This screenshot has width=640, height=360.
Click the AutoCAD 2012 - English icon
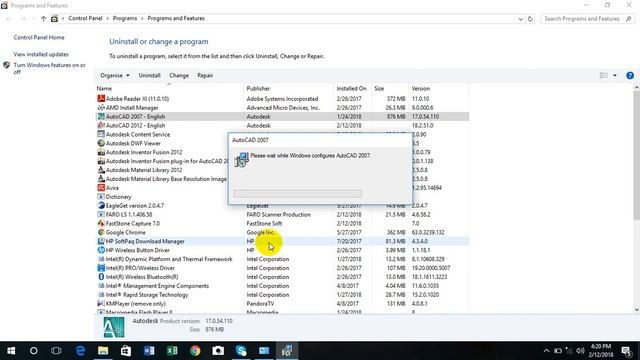coord(101,125)
